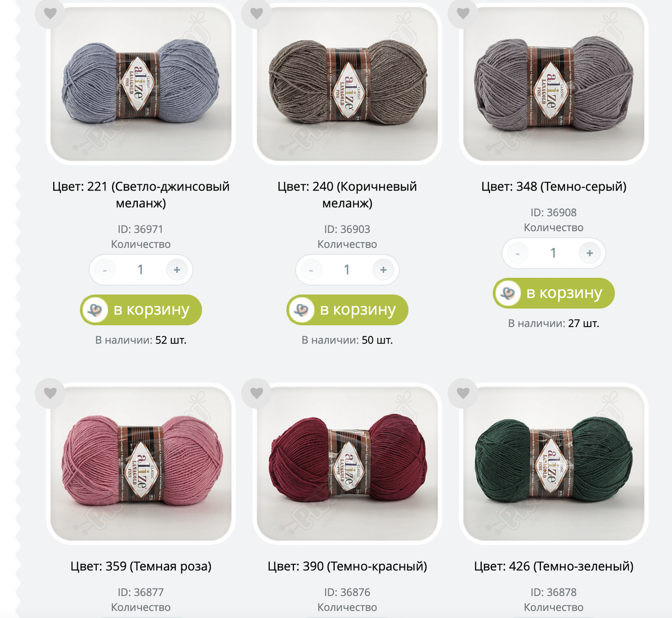Favorite color 359 dark rose yarn
The image size is (672, 618).
click(50, 393)
